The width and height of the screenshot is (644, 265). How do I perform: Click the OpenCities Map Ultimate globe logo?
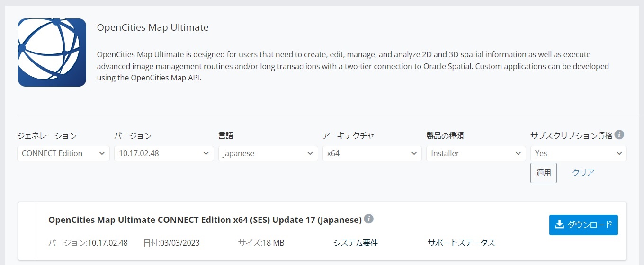(52, 53)
